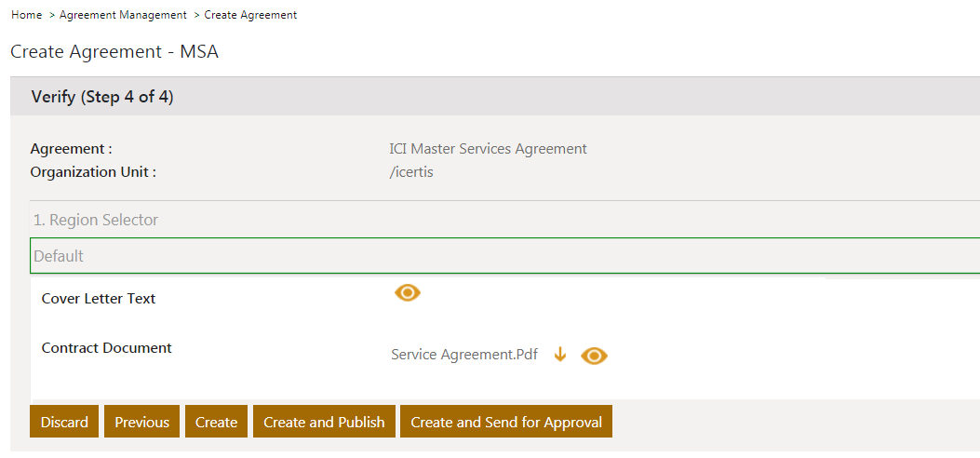Click the Cover Letter Text label
Image resolution: width=980 pixels, height=458 pixels.
[x=99, y=299]
